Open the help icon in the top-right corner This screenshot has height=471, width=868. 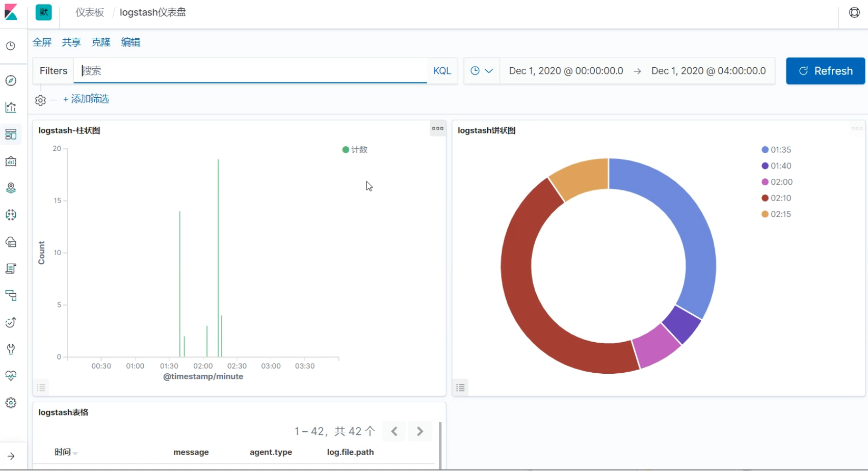[854, 13]
